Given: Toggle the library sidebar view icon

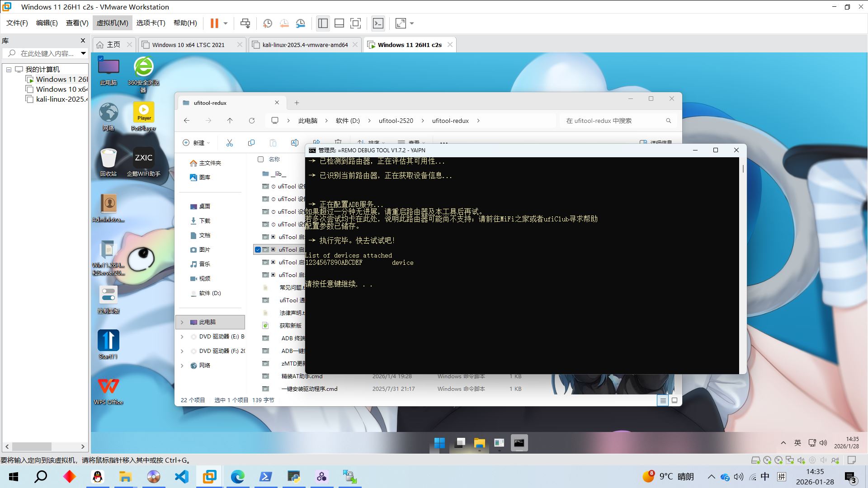Looking at the screenshot, I should coord(323,23).
